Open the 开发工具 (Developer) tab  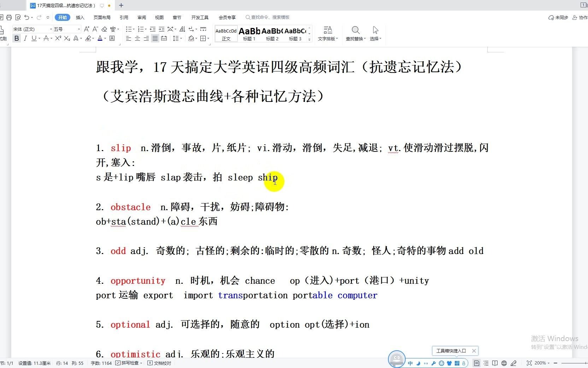(200, 17)
